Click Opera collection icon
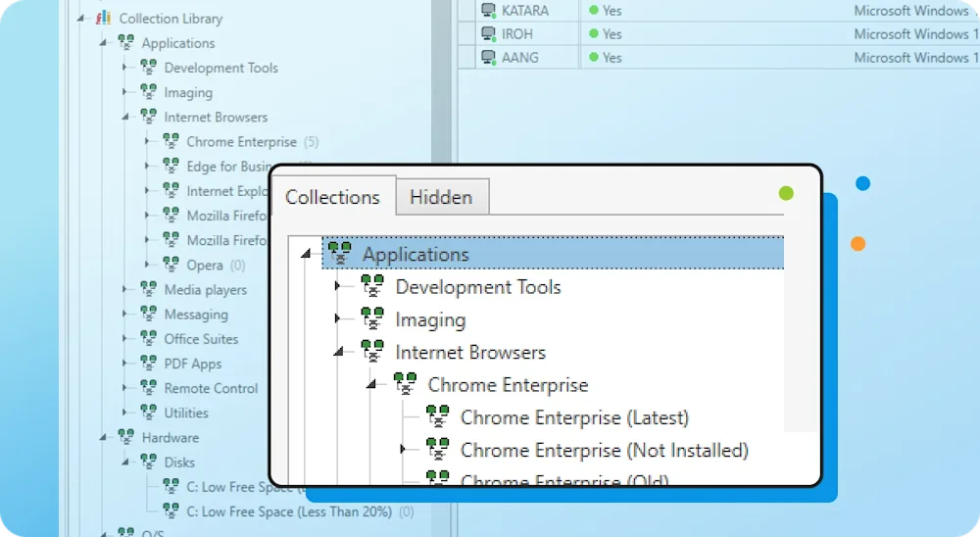 171,265
